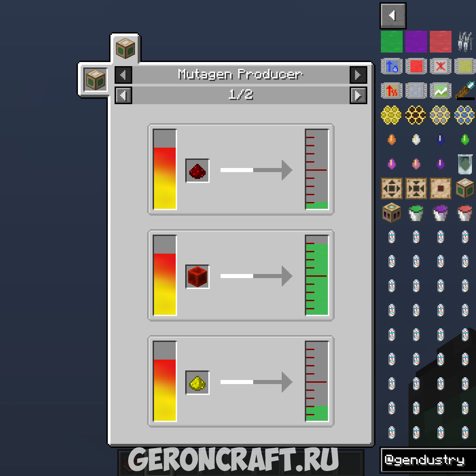Select the purple liquid DNA fluid tile
Image resolution: width=476 pixels, height=476 pixels.
pyautogui.click(x=416, y=42)
